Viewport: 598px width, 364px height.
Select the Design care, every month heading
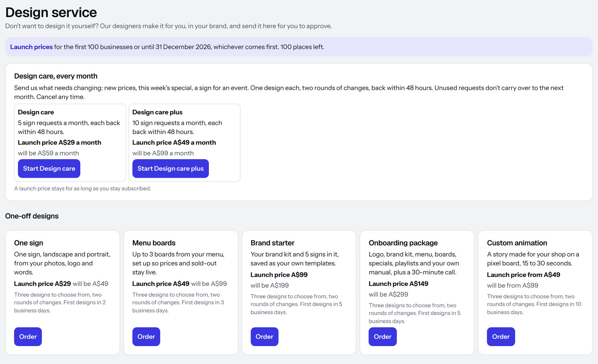[56, 76]
